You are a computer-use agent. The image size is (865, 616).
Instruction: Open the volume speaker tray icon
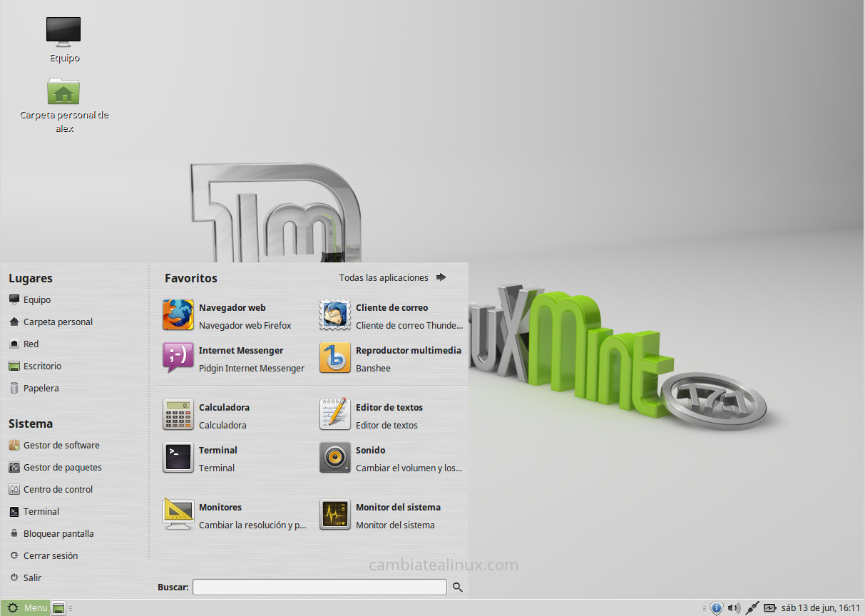point(734,608)
